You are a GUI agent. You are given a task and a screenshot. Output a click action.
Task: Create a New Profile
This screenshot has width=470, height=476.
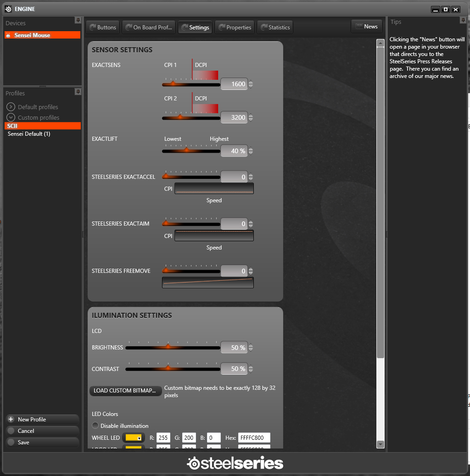[x=43, y=419]
